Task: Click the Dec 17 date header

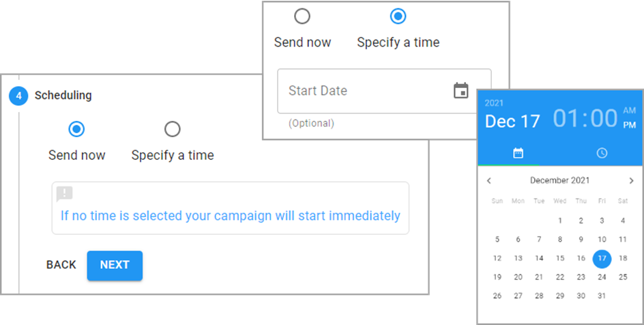Action: point(512,122)
